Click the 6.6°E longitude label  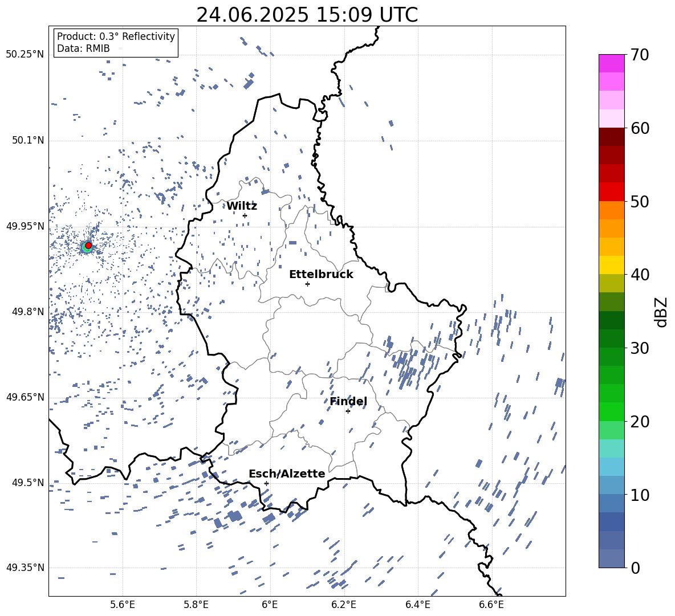(491, 605)
